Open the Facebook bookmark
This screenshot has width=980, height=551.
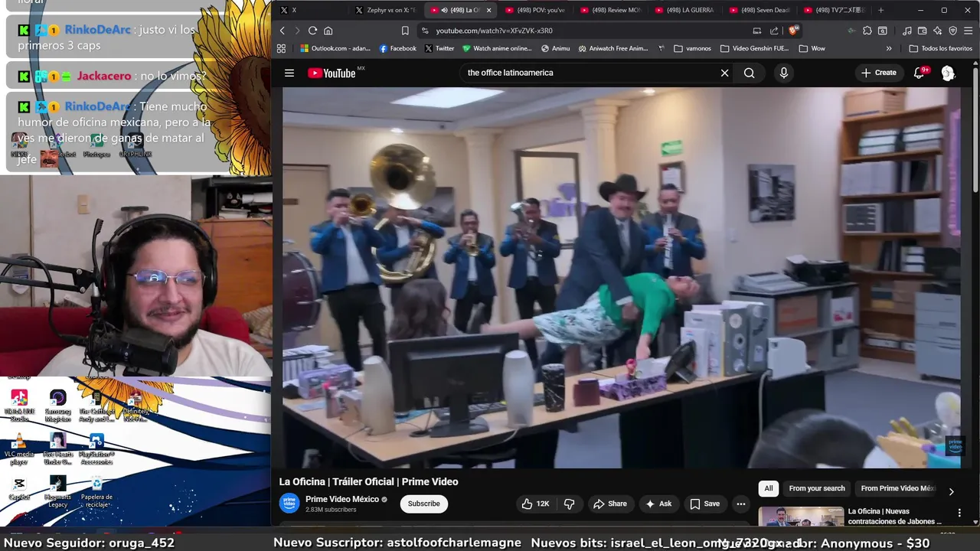[398, 48]
